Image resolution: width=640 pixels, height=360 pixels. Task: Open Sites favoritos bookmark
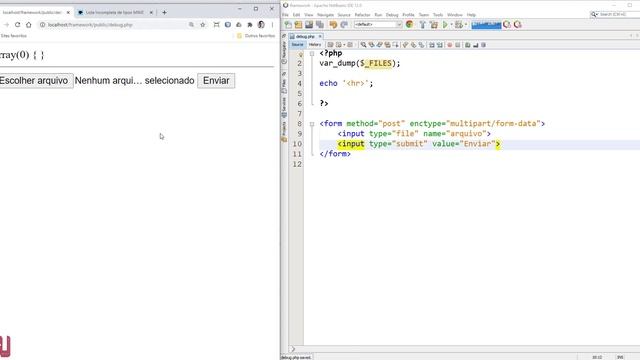point(13,36)
